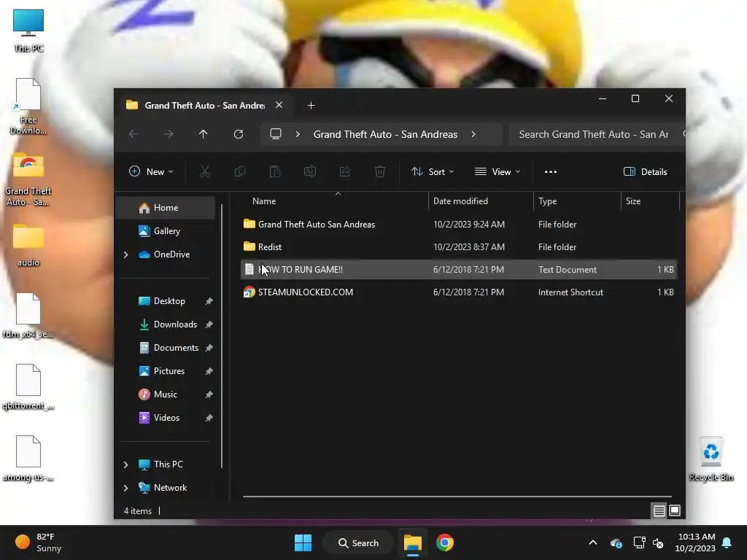Click the Back navigation arrow
The width and height of the screenshot is (747, 560).
pos(133,134)
